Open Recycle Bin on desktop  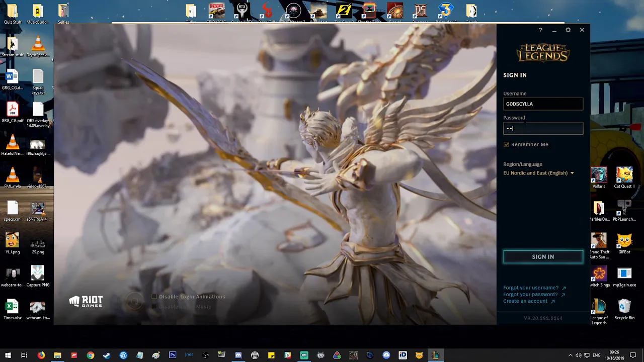click(x=624, y=310)
